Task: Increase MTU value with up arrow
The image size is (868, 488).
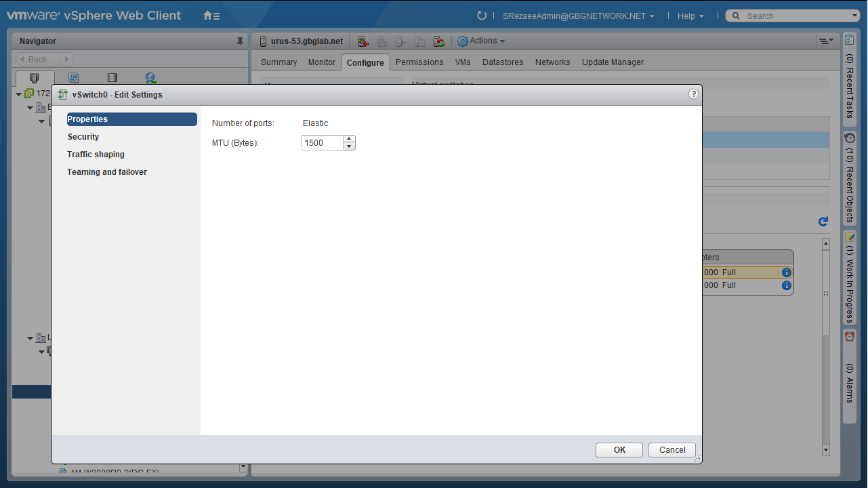Action: [x=349, y=139]
